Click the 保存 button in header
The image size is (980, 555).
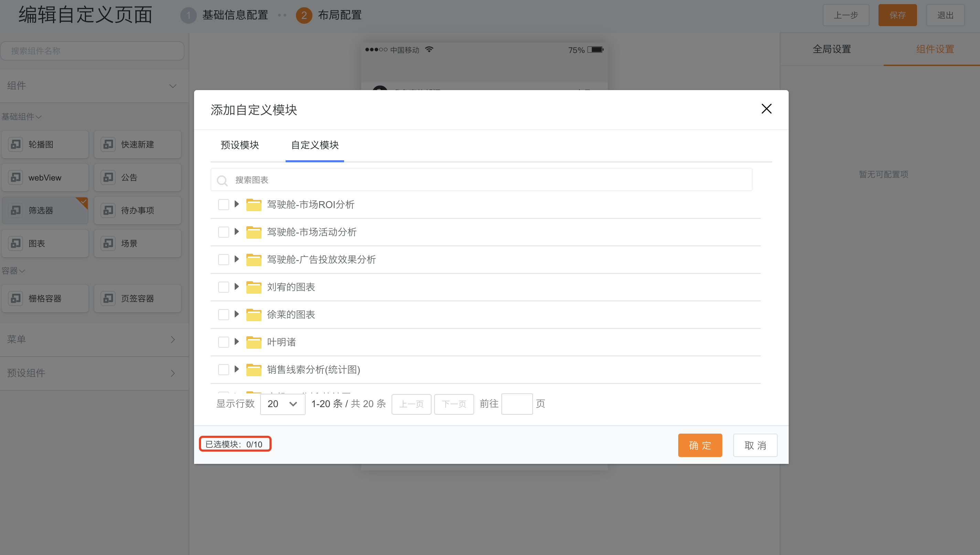[x=897, y=15]
